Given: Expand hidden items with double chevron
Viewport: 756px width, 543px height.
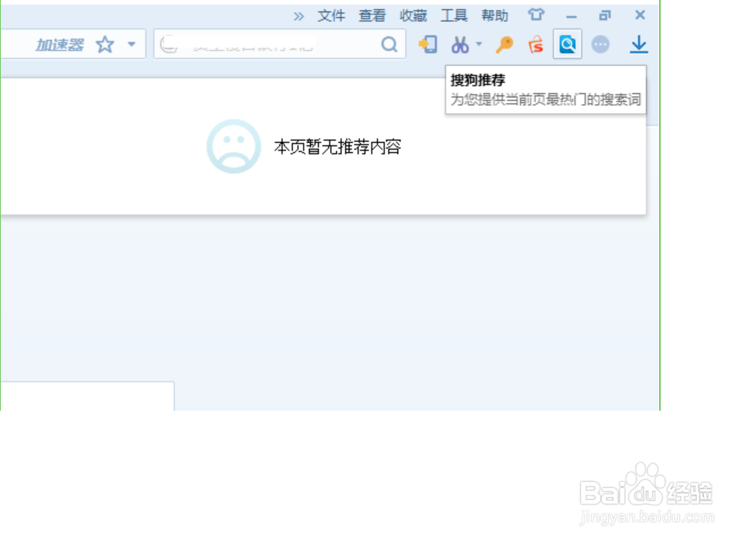Looking at the screenshot, I should click(x=299, y=17).
